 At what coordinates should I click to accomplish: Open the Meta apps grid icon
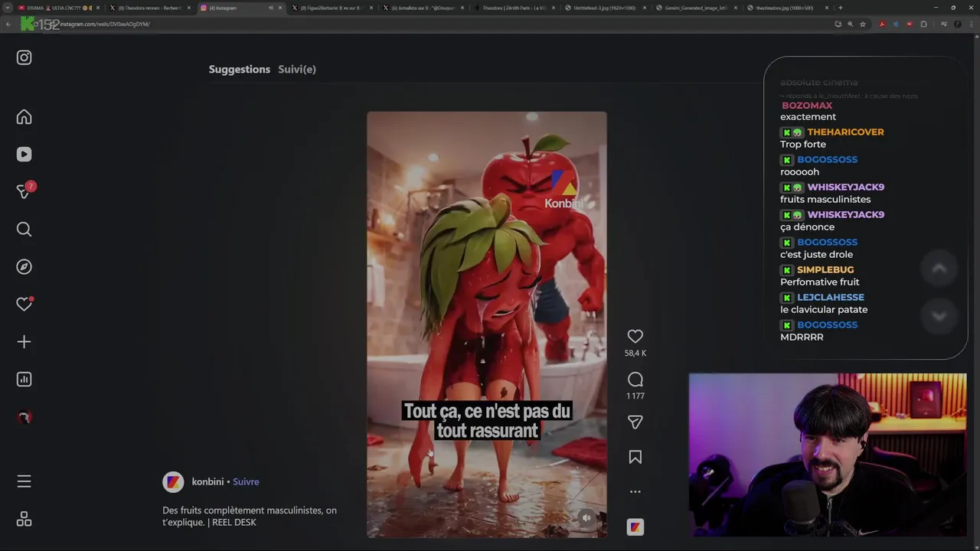pyautogui.click(x=24, y=520)
